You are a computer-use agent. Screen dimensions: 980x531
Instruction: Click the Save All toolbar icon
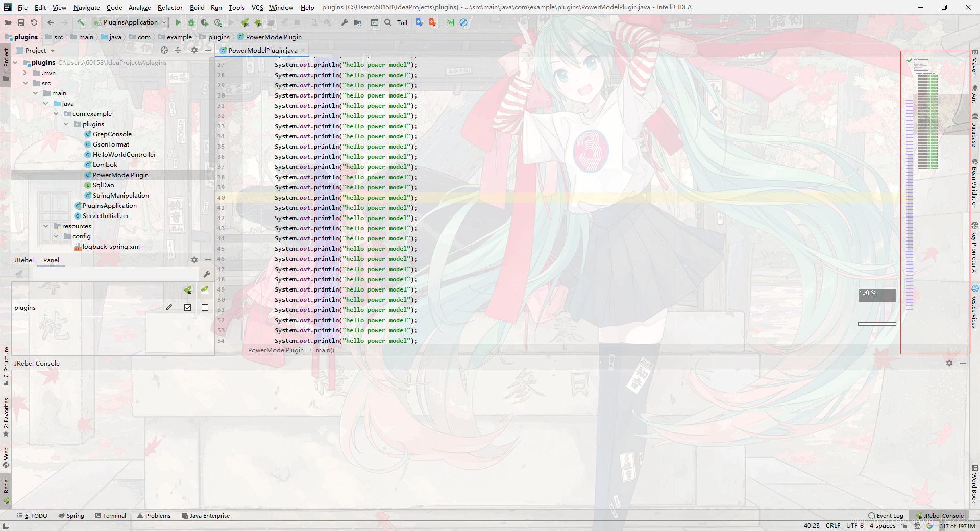[21, 22]
